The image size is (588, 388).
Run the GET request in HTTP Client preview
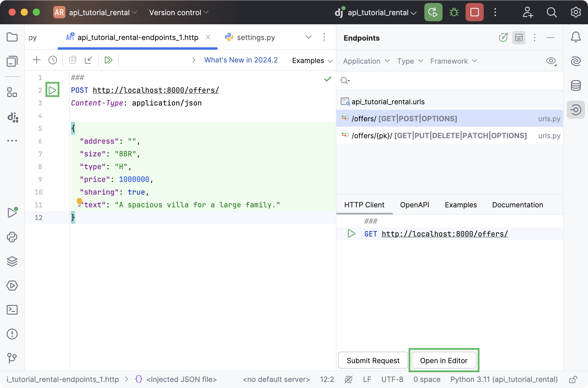351,233
